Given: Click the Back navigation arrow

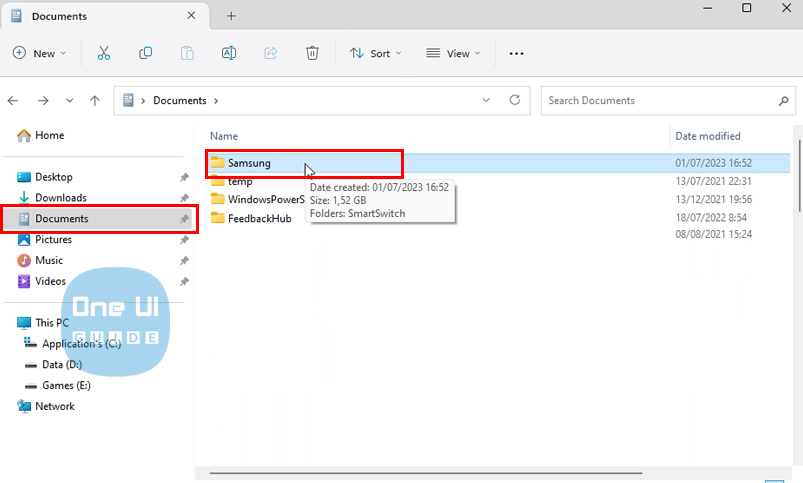Looking at the screenshot, I should coord(14,100).
